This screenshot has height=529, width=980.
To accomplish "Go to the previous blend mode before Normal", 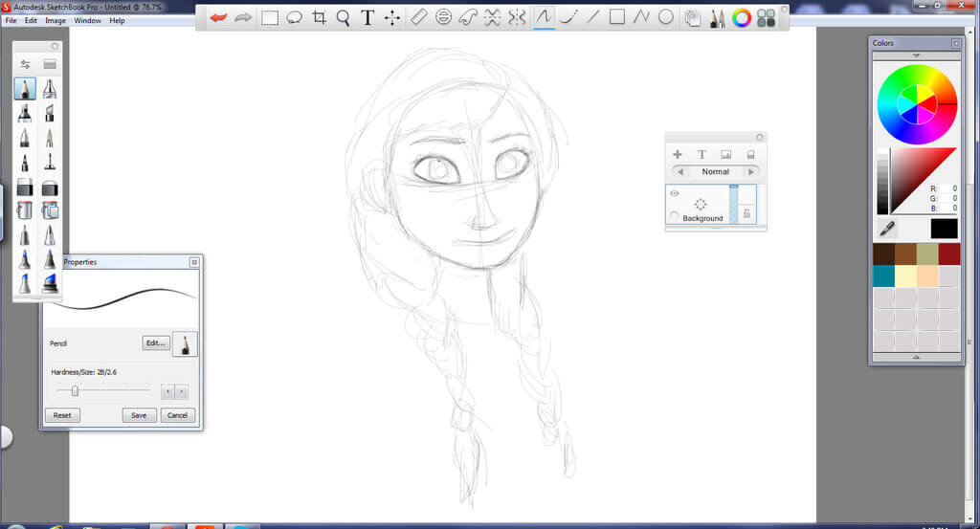I will pos(679,172).
